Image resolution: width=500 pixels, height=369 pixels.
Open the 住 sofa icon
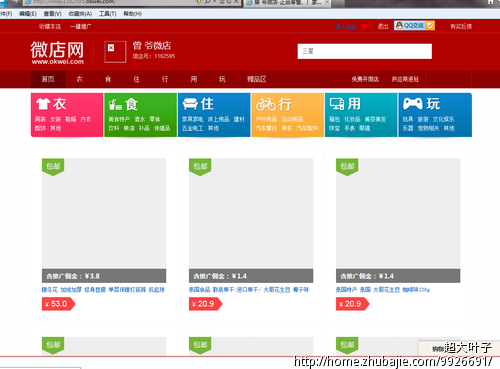tap(190, 104)
